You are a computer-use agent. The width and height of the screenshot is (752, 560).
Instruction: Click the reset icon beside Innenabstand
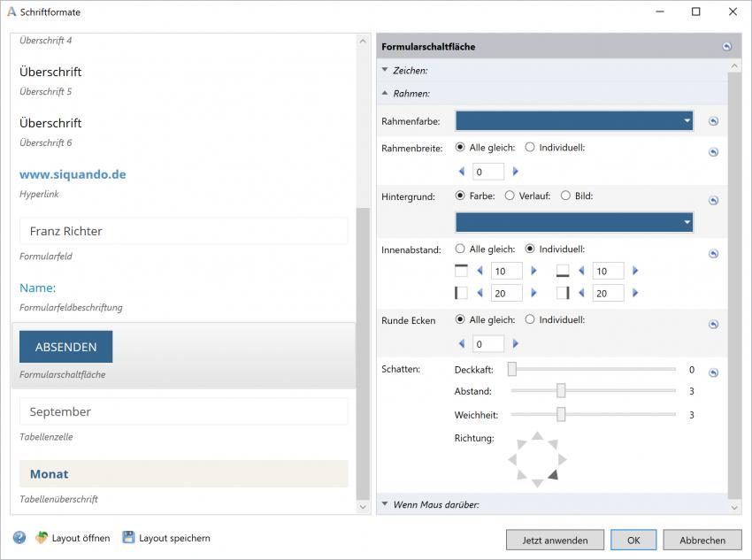tap(713, 254)
